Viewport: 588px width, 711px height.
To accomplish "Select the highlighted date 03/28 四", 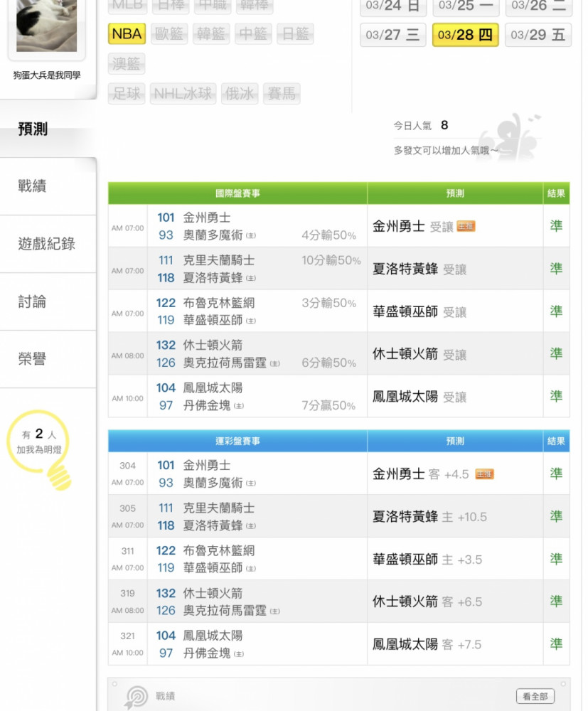I will click(466, 35).
